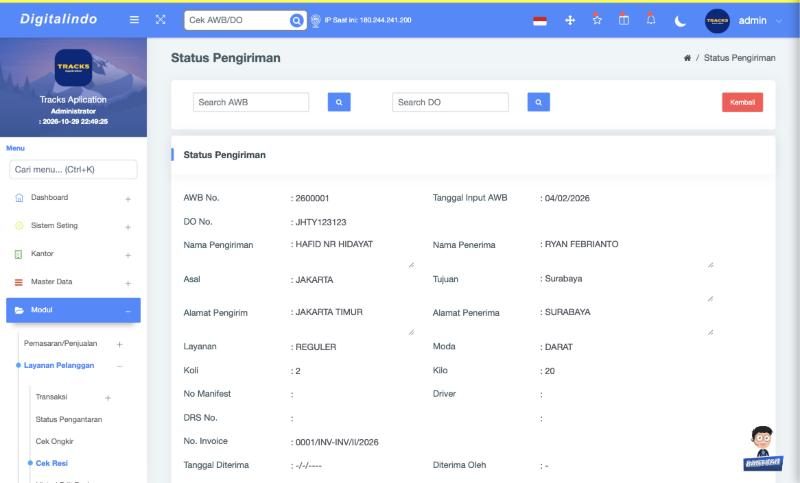Collapse the Modul minus sign
This screenshot has width=800, height=483.
(x=128, y=311)
